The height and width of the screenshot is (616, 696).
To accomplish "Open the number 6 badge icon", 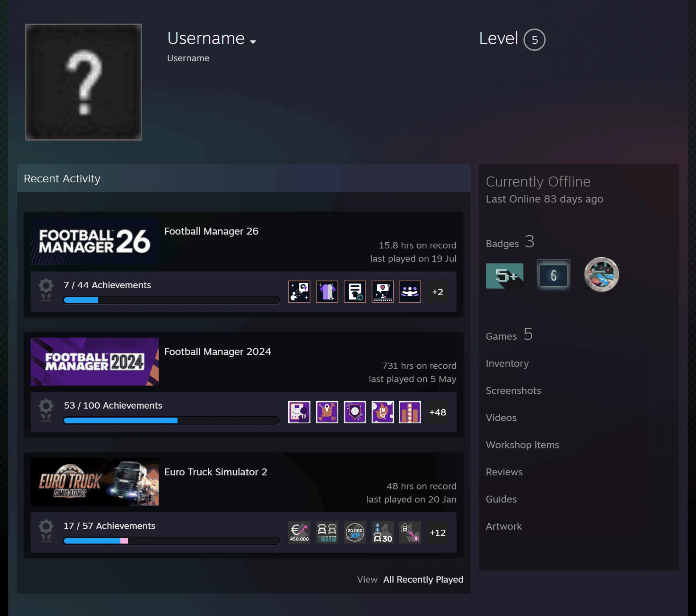I will pyautogui.click(x=553, y=275).
